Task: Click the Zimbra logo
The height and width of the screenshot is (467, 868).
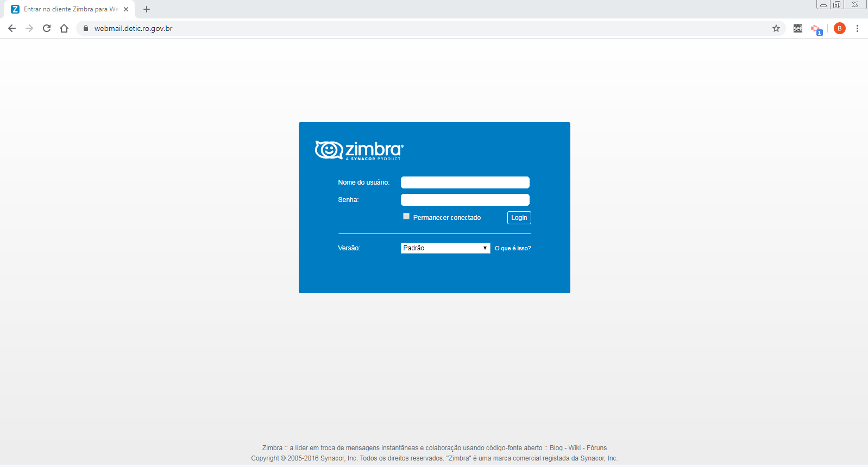Action: [x=359, y=150]
